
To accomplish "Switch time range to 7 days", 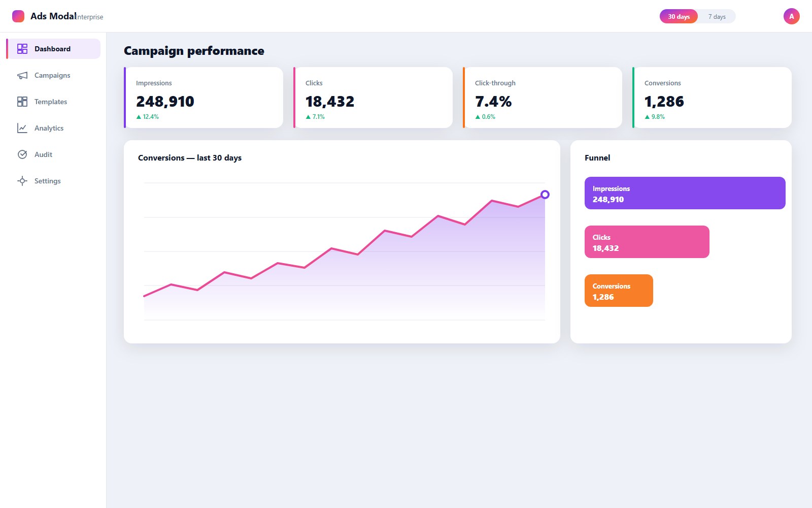I will coord(717,16).
